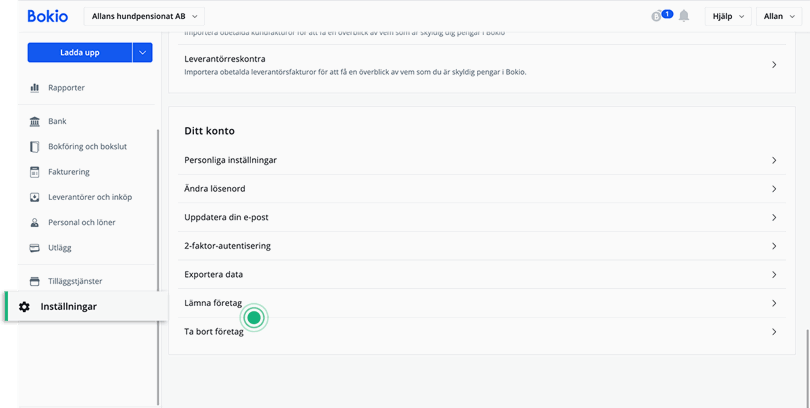Screen dimensions: 810x408
Task: Open the notifications bell
Action: pyautogui.click(x=684, y=16)
